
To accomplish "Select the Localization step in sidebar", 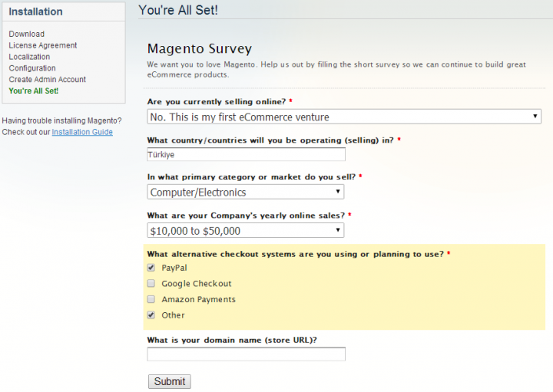I will 29,57.
